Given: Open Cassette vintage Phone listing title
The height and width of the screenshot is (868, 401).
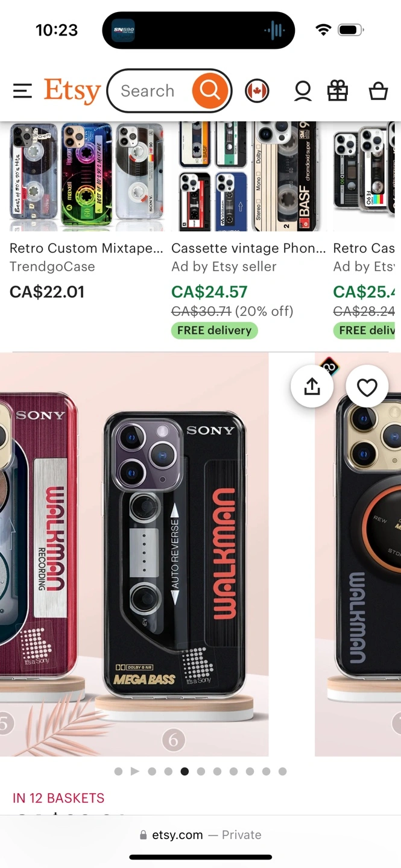Looking at the screenshot, I should tap(248, 248).
